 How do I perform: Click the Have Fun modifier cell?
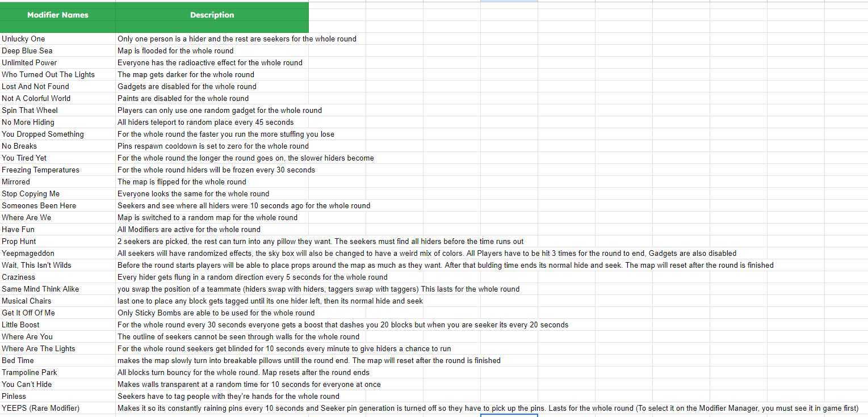pyautogui.click(x=58, y=229)
